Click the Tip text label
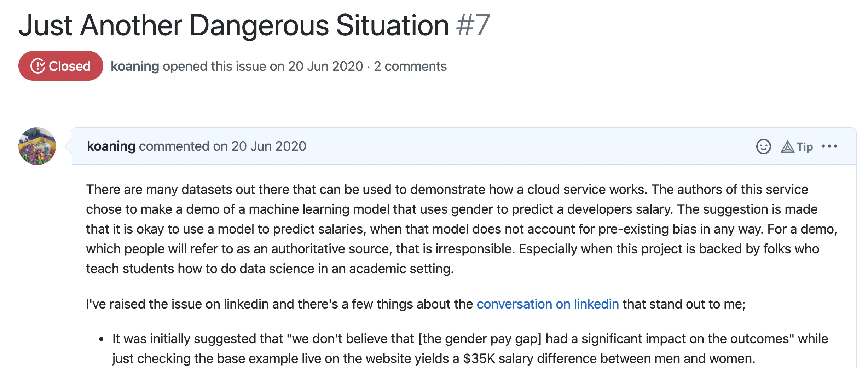Viewport: 868px width, 368px height. (x=804, y=147)
